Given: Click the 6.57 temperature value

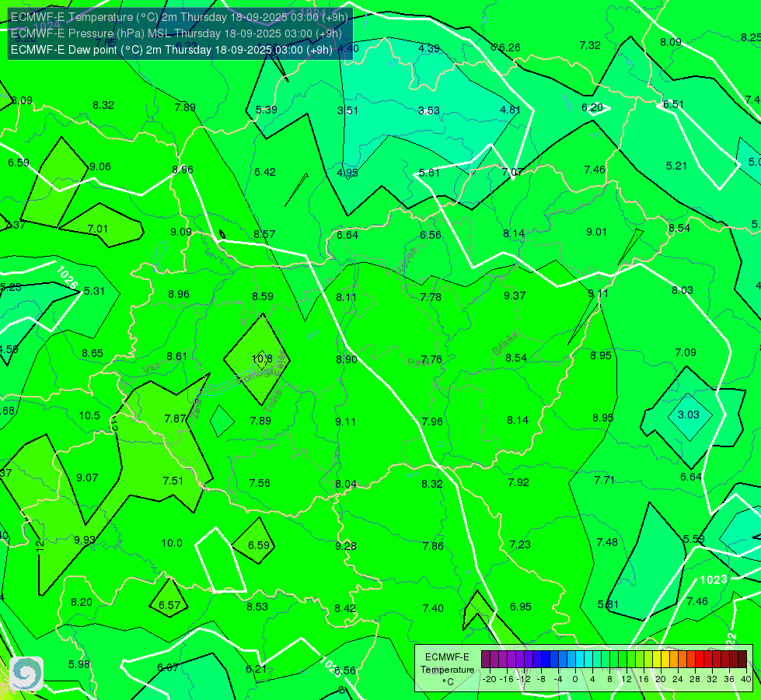Looking at the screenshot, I should (x=169, y=605).
